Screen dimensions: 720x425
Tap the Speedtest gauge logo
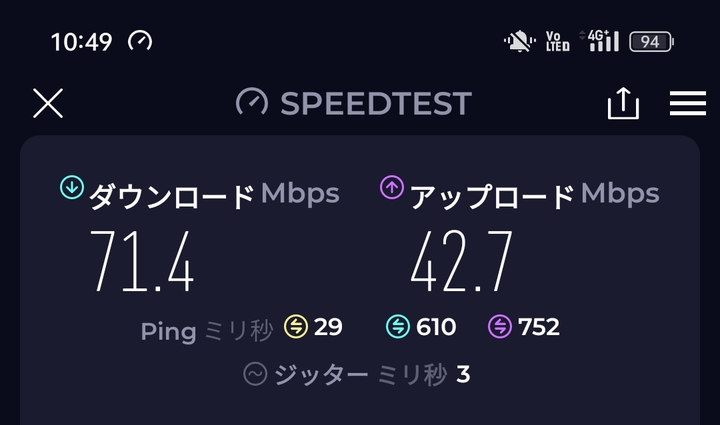point(252,103)
